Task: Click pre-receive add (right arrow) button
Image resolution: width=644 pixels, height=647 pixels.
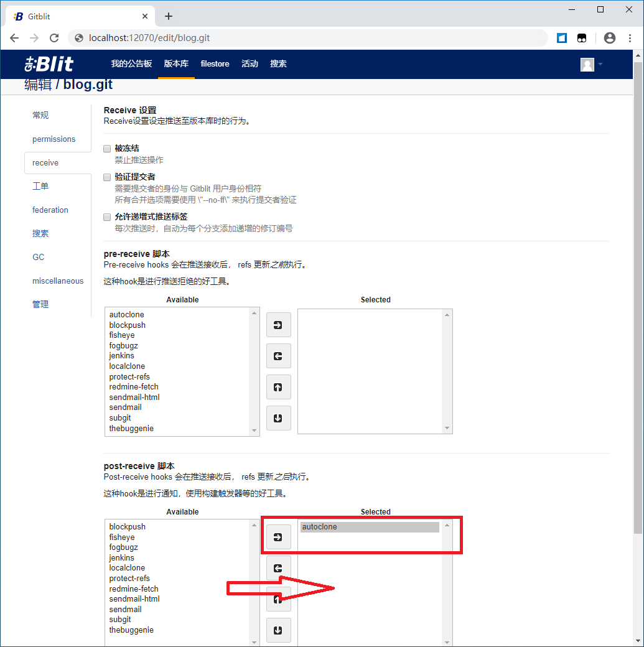Action: pyautogui.click(x=278, y=325)
